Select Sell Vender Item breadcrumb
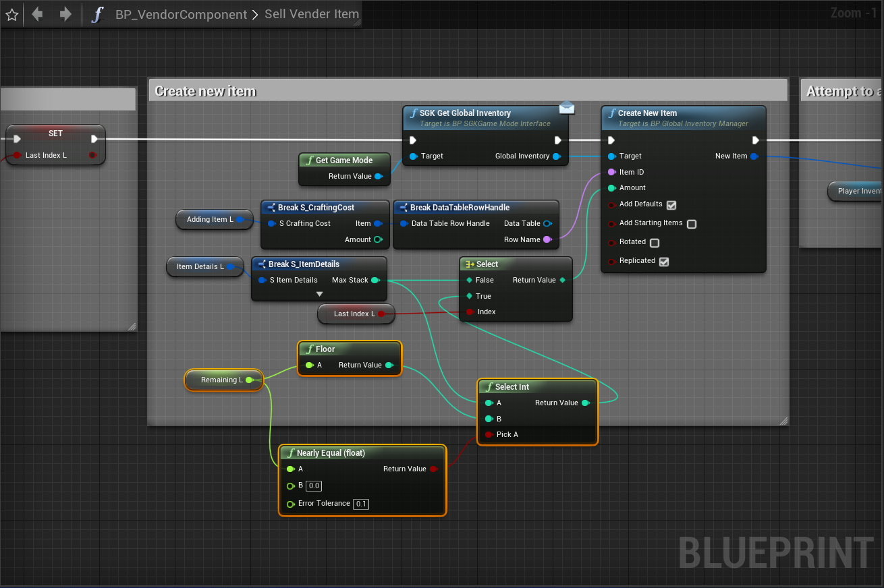Image resolution: width=884 pixels, height=588 pixels. pos(311,14)
